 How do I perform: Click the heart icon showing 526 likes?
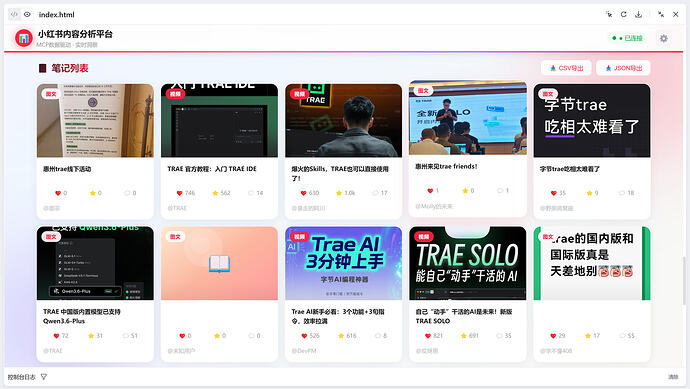[304, 336]
